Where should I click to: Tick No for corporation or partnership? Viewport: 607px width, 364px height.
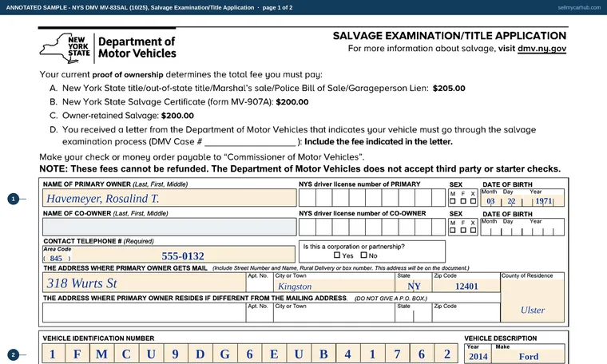(363, 255)
